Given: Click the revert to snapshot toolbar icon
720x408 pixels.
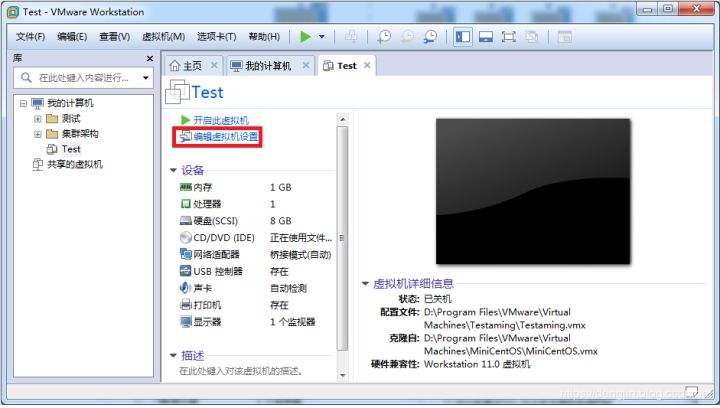Looking at the screenshot, I should (x=407, y=37).
